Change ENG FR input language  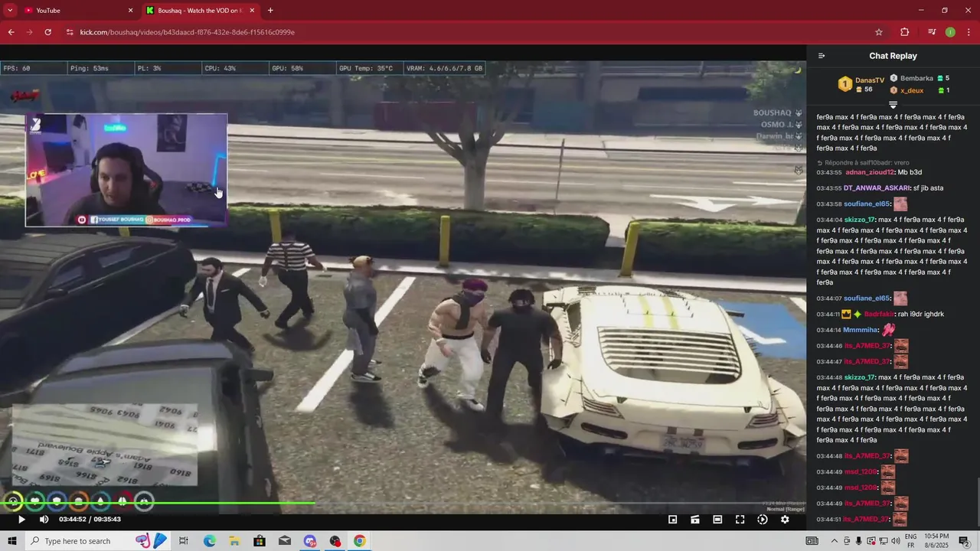(911, 541)
